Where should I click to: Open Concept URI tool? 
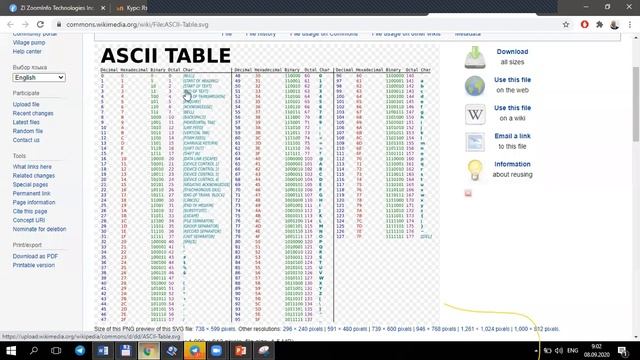point(29,220)
